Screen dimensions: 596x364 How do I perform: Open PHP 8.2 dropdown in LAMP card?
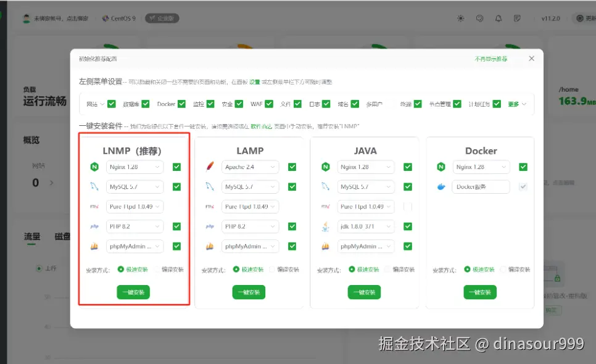[x=250, y=226]
